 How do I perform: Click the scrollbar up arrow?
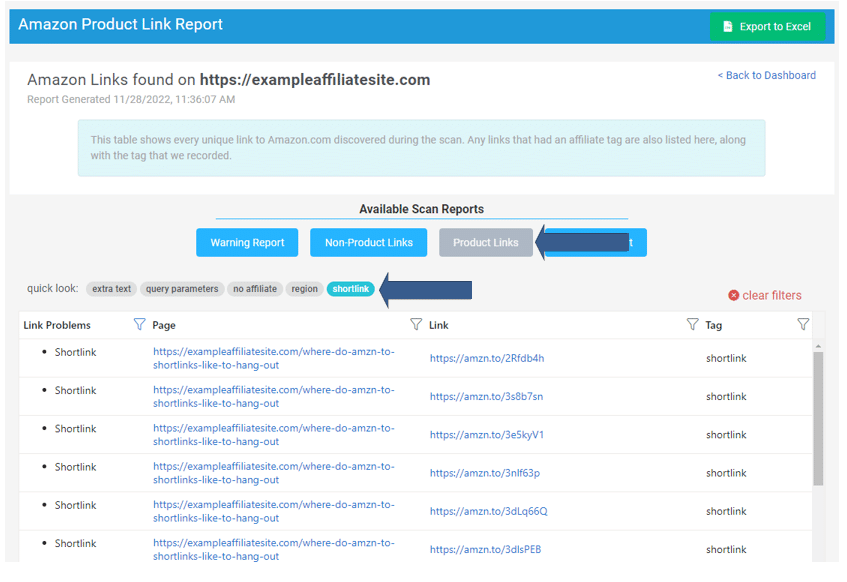point(818,346)
